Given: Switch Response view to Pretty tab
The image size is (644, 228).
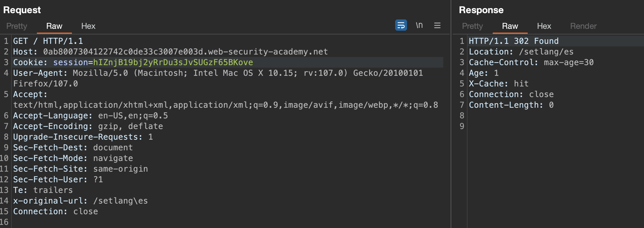Looking at the screenshot, I should [472, 26].
